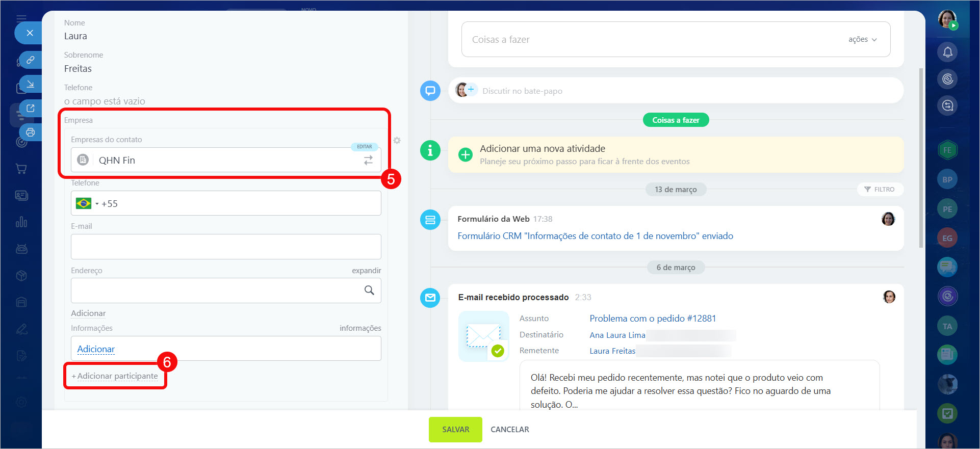
Task: Select the Coisas a fazer green tab
Action: [676, 120]
